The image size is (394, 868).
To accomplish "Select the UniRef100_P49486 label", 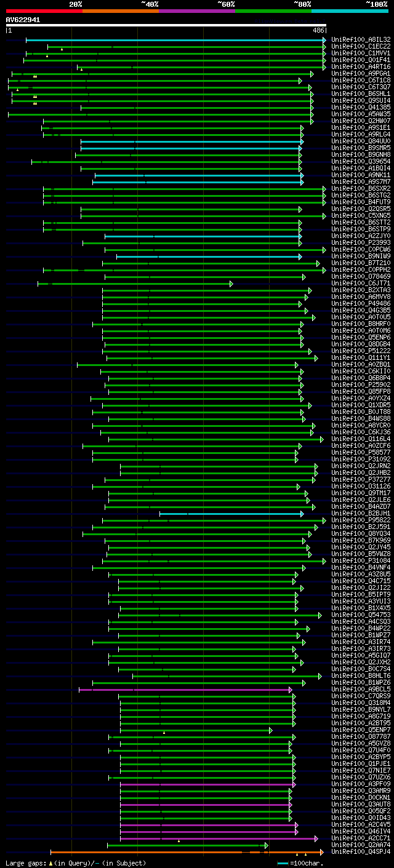I will tap(361, 304).
